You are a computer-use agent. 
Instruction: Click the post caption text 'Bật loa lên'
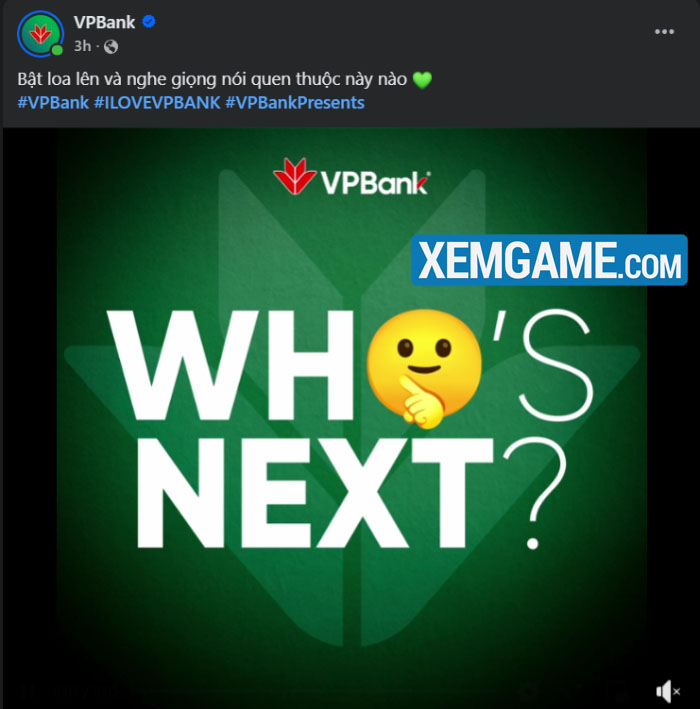pos(58,80)
